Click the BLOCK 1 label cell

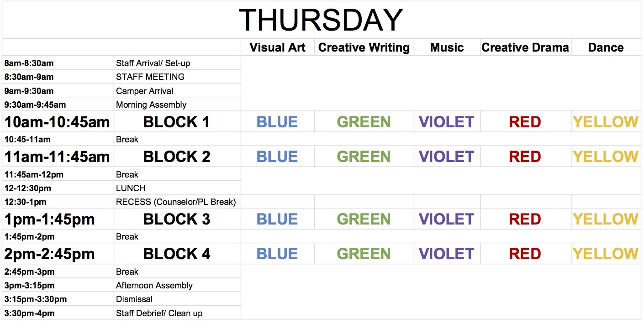[x=176, y=122]
